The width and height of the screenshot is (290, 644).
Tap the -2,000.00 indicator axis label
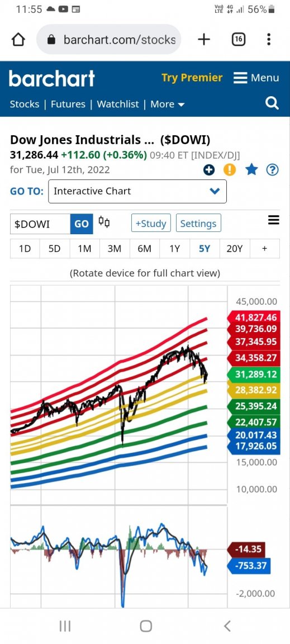tap(255, 594)
